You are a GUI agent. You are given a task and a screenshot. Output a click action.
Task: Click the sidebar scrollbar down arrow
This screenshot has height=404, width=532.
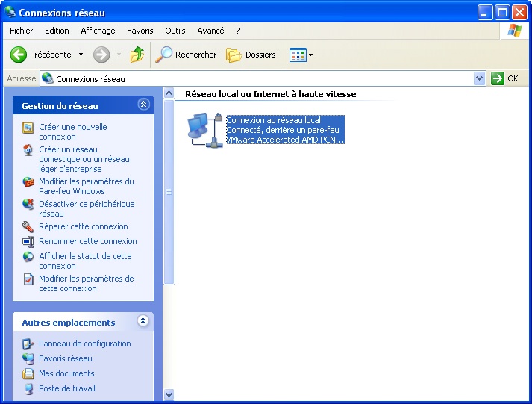point(169,394)
